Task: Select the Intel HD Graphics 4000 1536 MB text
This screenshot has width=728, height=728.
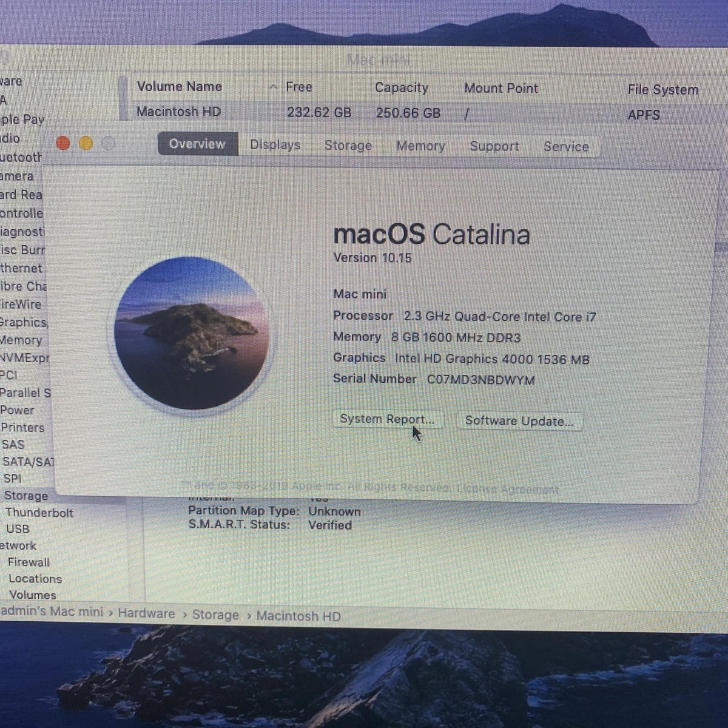Action: [492, 359]
